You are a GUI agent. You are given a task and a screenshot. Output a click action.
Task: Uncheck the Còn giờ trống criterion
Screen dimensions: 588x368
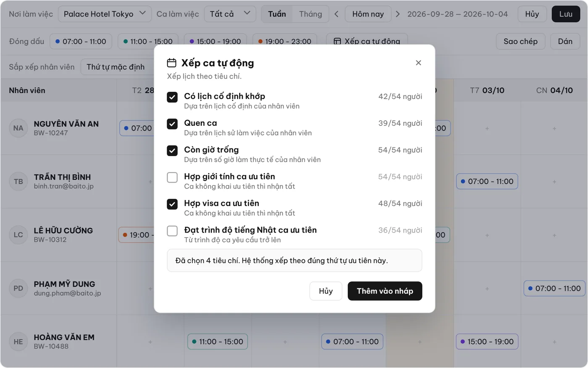click(172, 151)
